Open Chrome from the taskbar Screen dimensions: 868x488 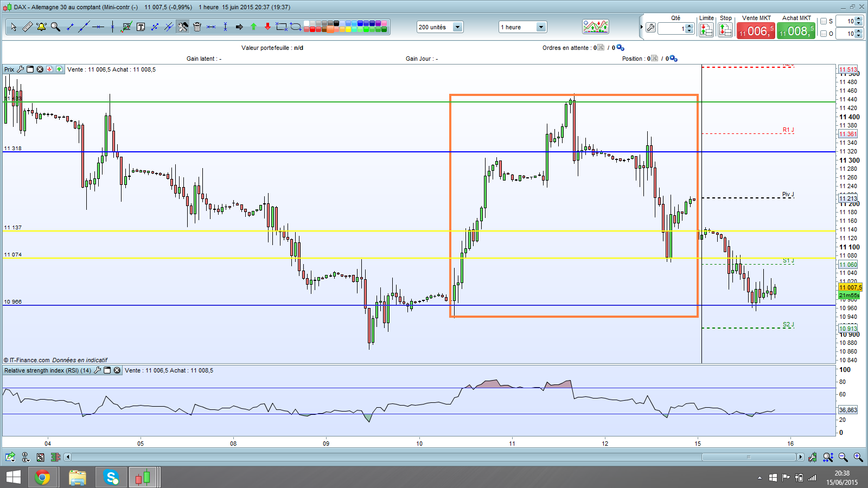[x=42, y=477]
